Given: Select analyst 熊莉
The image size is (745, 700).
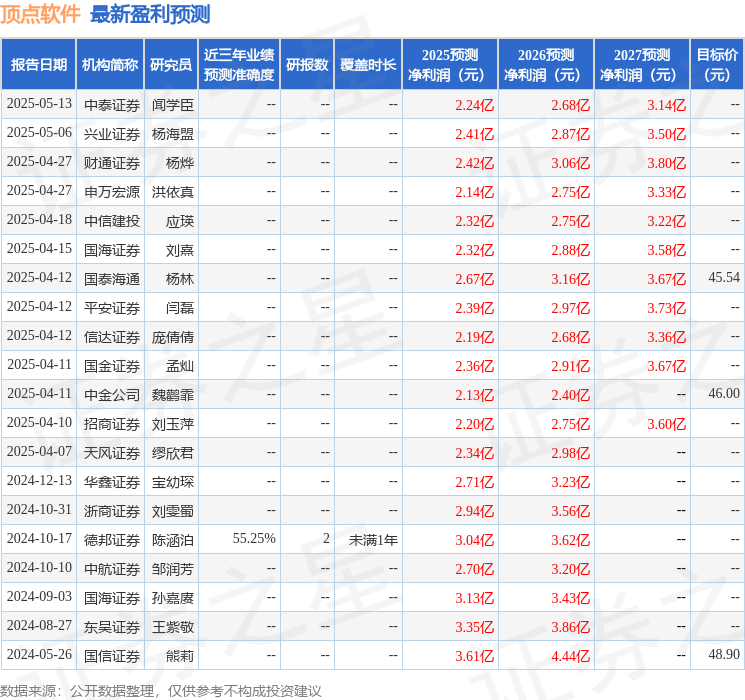Looking at the screenshot, I should (180, 656).
